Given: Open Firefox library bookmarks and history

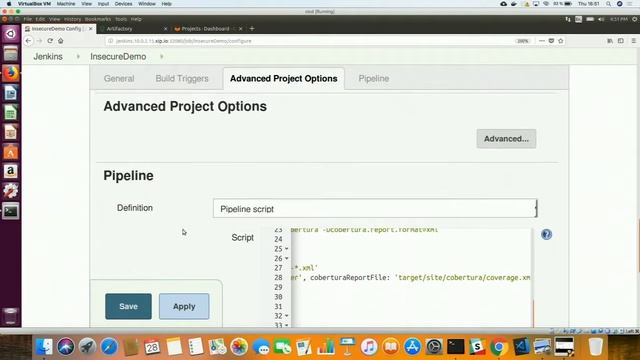Looking at the screenshot, I should coord(610,41).
